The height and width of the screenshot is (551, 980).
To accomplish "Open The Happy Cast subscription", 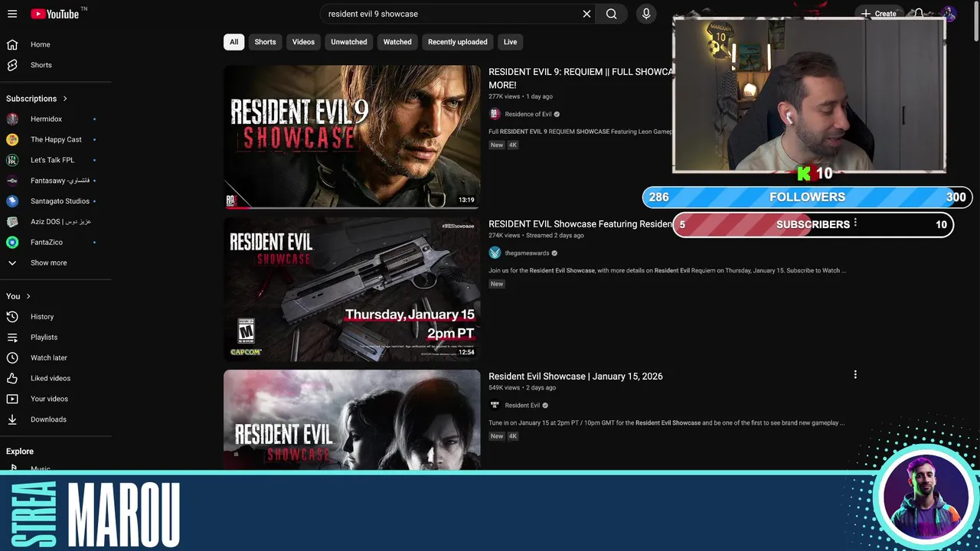I will (56, 139).
